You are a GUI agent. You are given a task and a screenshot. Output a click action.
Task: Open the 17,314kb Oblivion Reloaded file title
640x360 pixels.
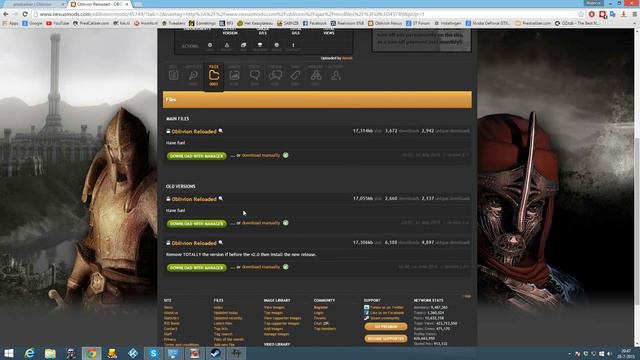click(194, 131)
